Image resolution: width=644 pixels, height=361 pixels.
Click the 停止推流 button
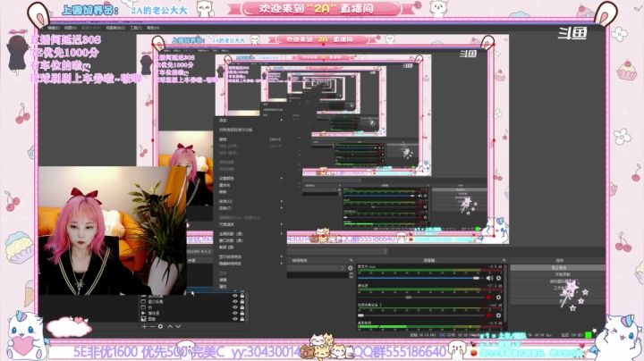pos(557,268)
